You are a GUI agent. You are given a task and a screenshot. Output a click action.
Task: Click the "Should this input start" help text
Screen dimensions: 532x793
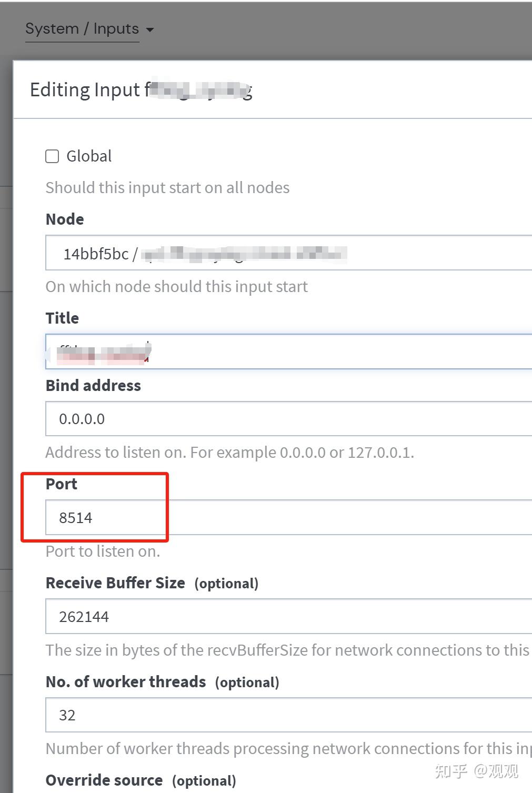(167, 188)
